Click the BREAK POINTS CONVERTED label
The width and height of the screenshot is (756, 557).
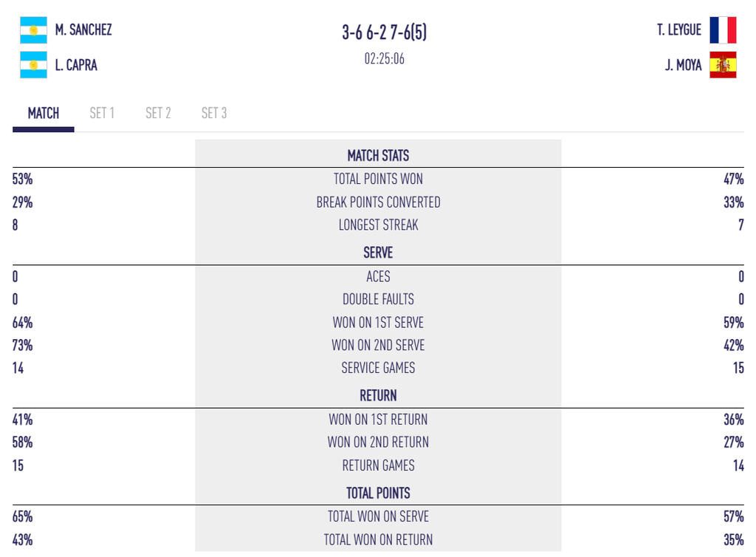tap(378, 202)
